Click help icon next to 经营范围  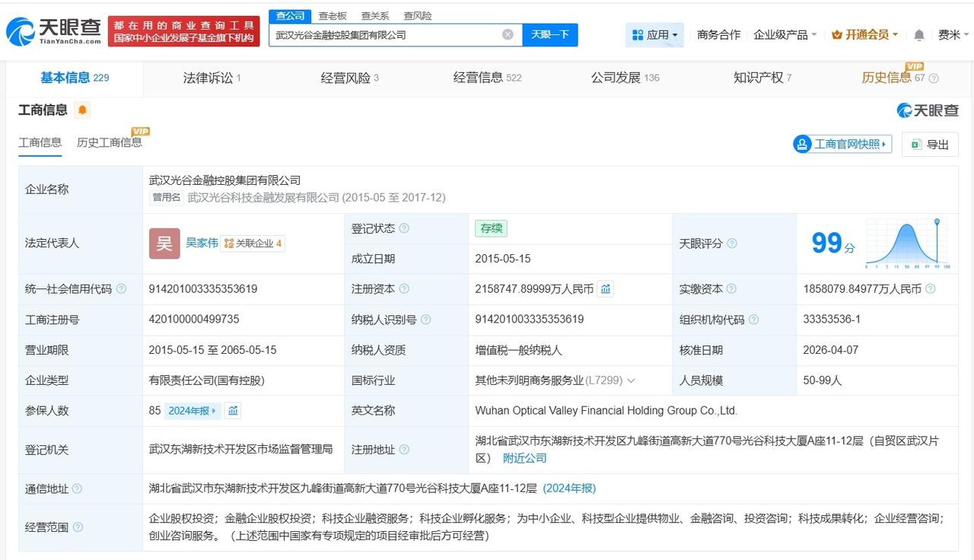[x=78, y=527]
